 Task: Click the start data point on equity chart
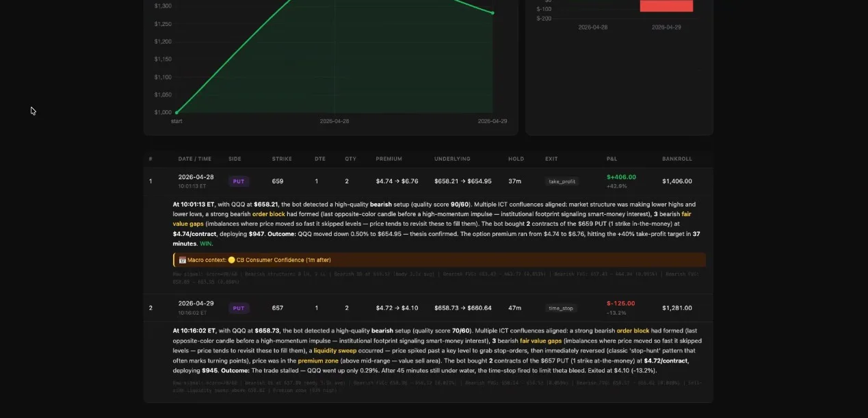(x=176, y=112)
